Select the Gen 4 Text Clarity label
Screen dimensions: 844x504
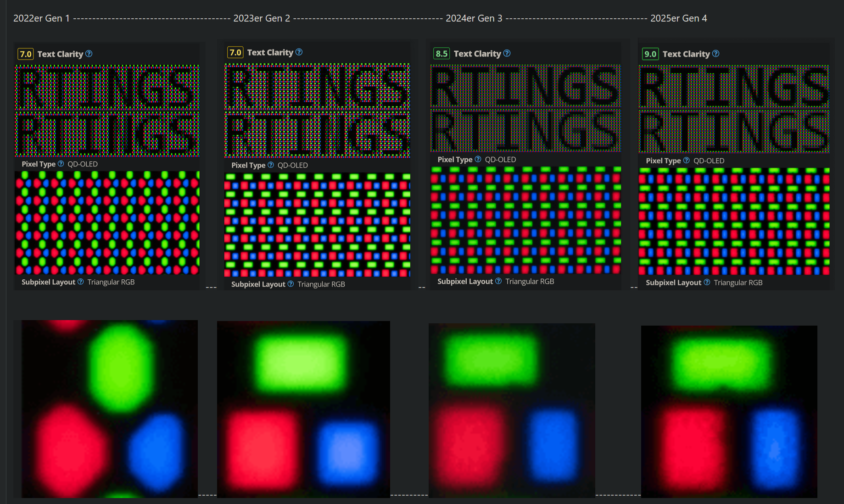686,54
